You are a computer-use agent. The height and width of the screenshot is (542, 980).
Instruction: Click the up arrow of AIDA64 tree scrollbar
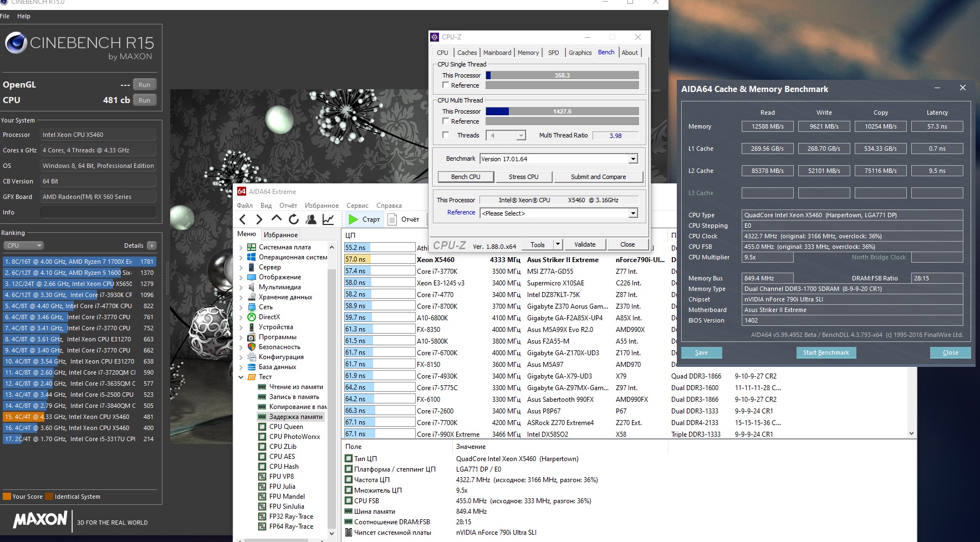pyautogui.click(x=332, y=247)
